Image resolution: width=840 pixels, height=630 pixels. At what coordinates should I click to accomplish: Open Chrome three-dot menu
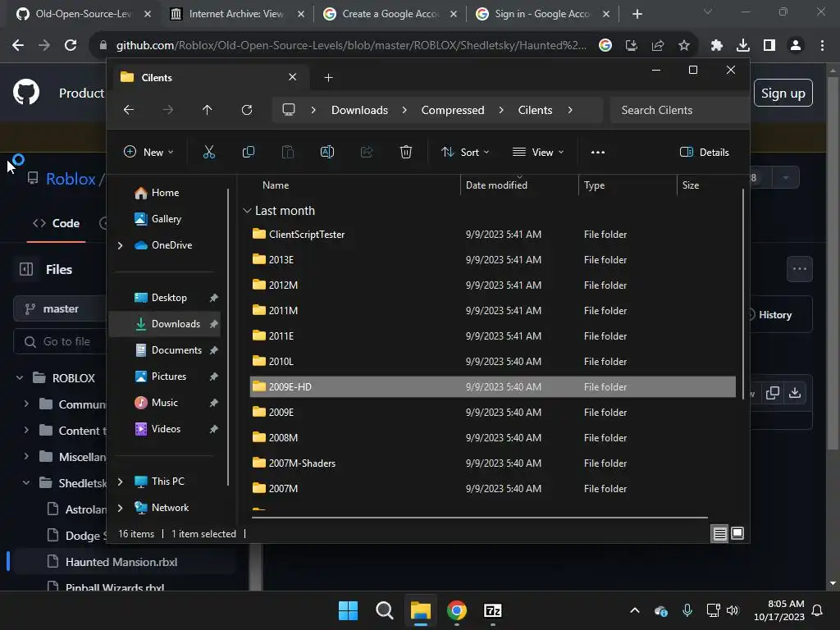pos(822,46)
